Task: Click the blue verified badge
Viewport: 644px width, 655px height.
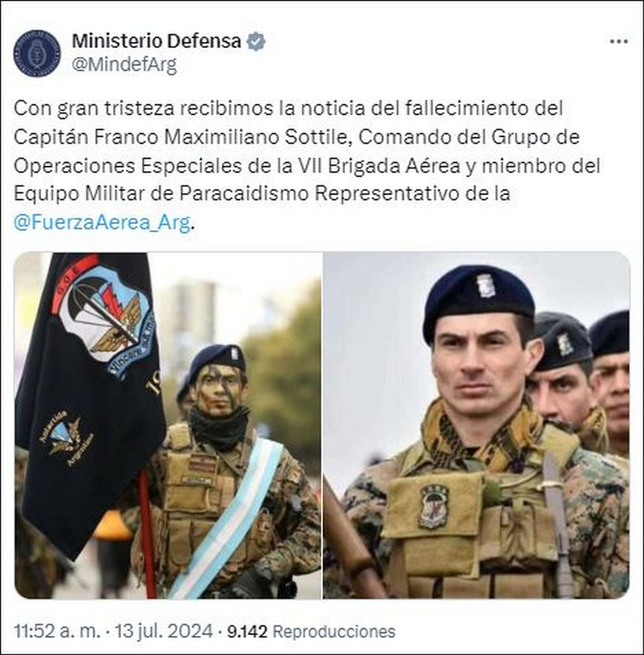Action: 256,42
